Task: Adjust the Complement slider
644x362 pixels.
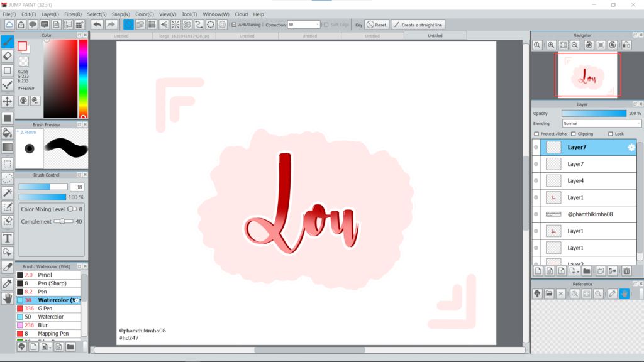Action: pyautogui.click(x=64, y=221)
